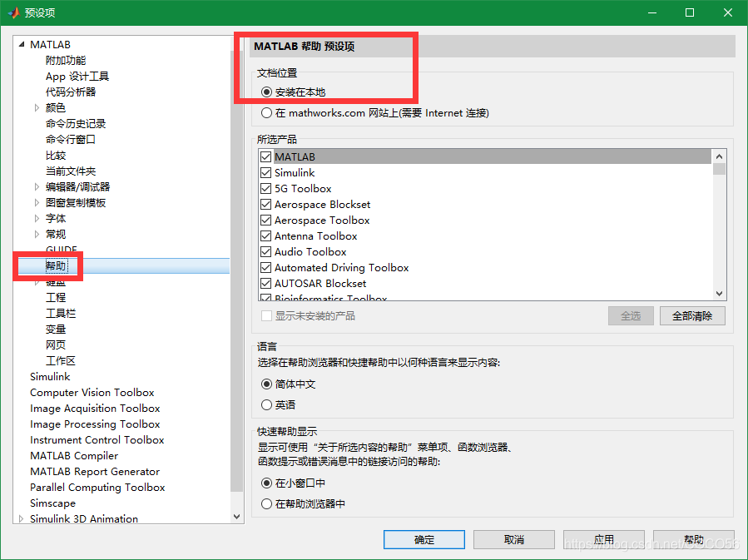Click 应用 to apply settings
The height and width of the screenshot is (560, 748).
coord(603,539)
